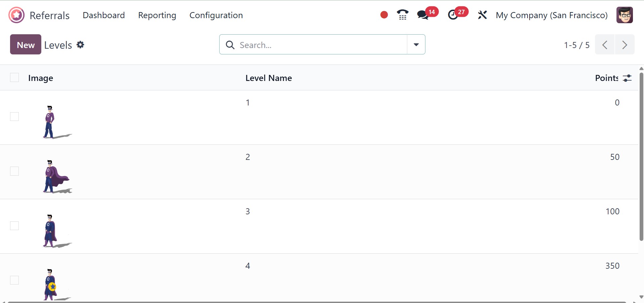Screen dimensions: 644x303
Task: Select checkbox for level 3 row
Action: [x=14, y=226]
